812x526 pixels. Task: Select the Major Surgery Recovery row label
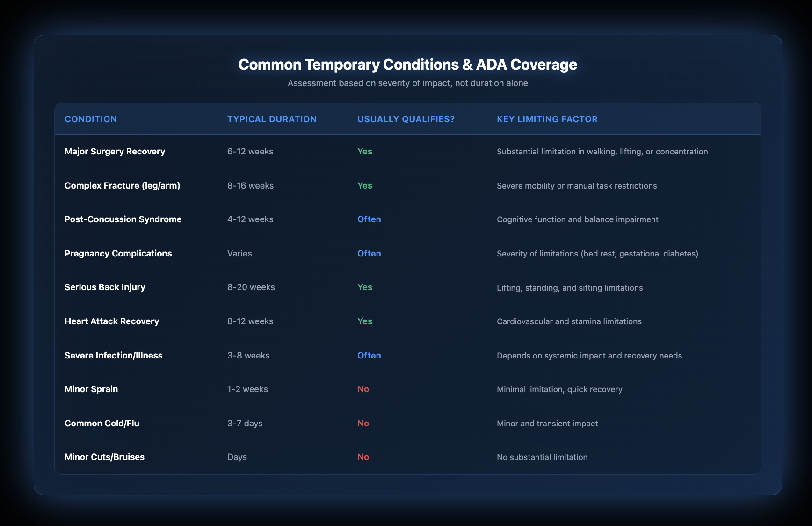point(115,152)
